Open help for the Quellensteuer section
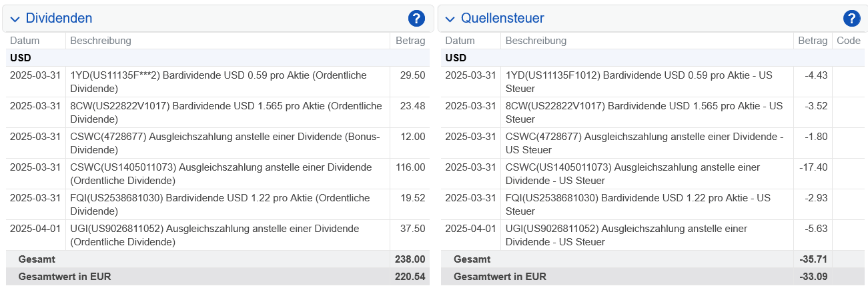This screenshot has width=868, height=288. [x=851, y=19]
